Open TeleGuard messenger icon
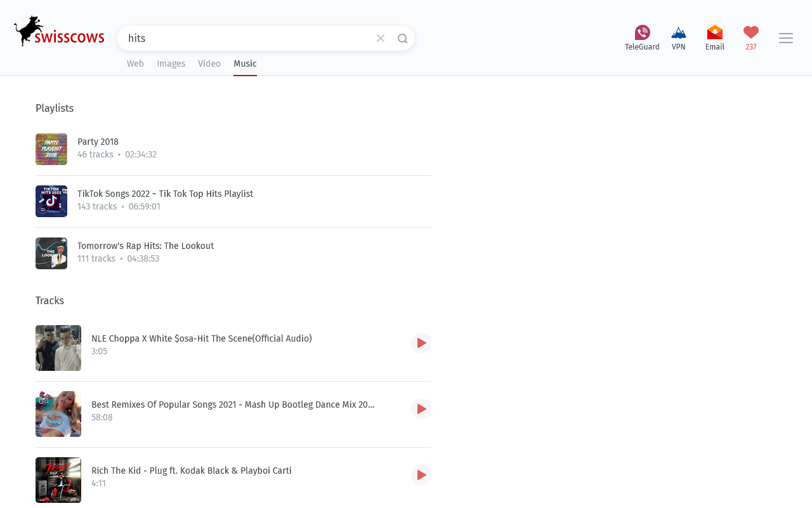 coord(642,38)
